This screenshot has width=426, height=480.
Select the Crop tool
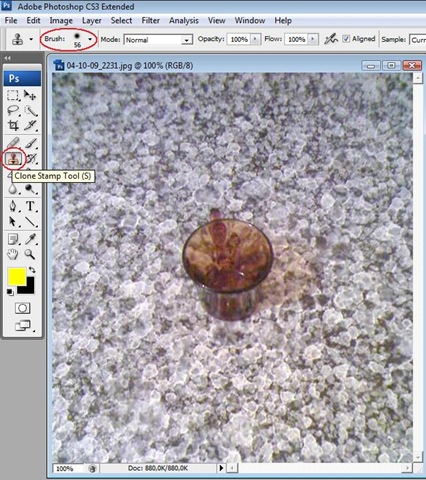coord(13,126)
